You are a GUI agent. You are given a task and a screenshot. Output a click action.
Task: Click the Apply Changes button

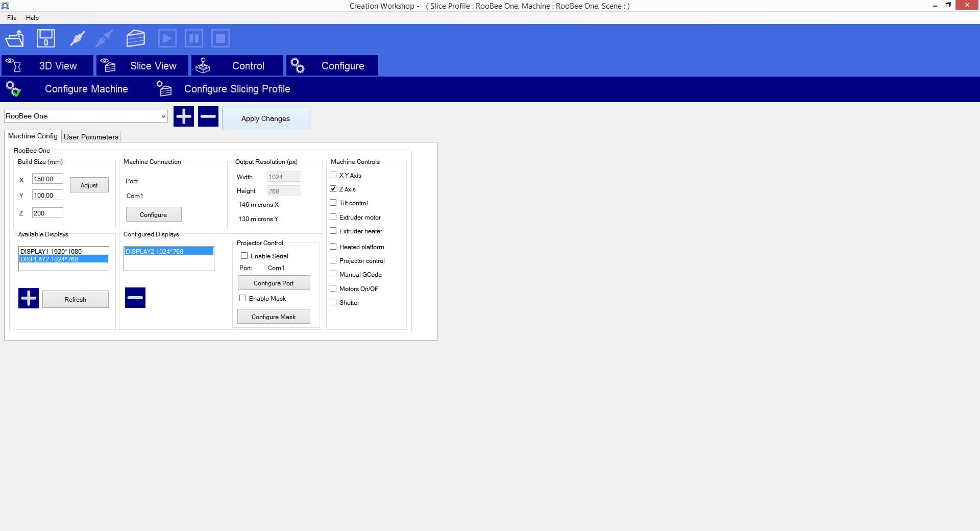[266, 118]
